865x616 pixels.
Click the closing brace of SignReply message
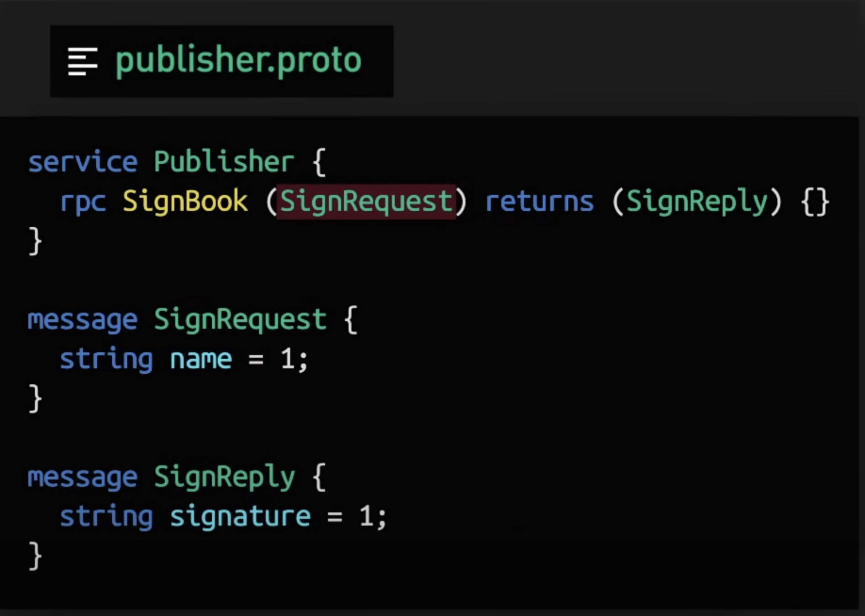point(35,556)
